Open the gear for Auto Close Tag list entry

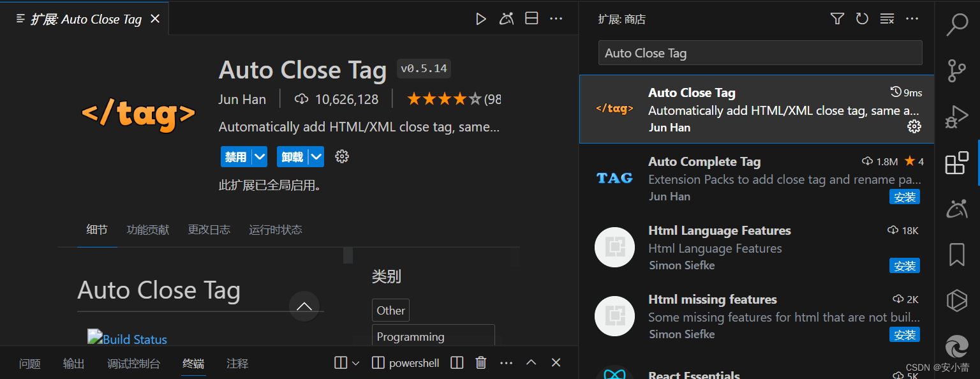tap(914, 127)
